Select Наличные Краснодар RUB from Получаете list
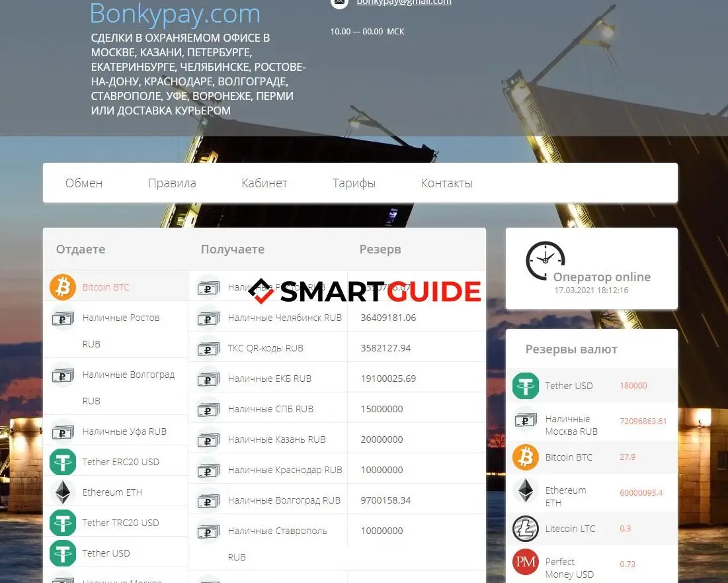This screenshot has height=583, width=728. pyautogui.click(x=284, y=469)
